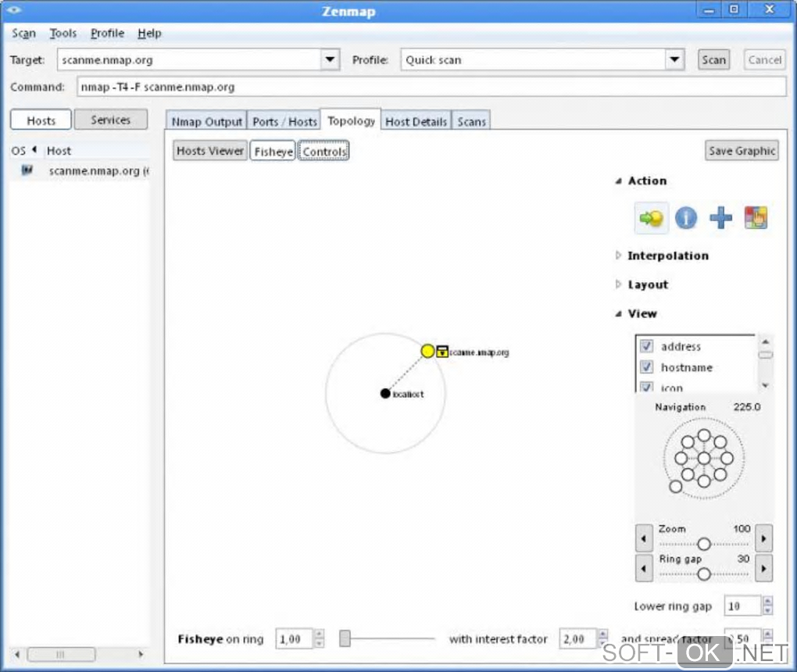
Task: Switch to the Ports / Hosts tab
Action: pyautogui.click(x=284, y=121)
